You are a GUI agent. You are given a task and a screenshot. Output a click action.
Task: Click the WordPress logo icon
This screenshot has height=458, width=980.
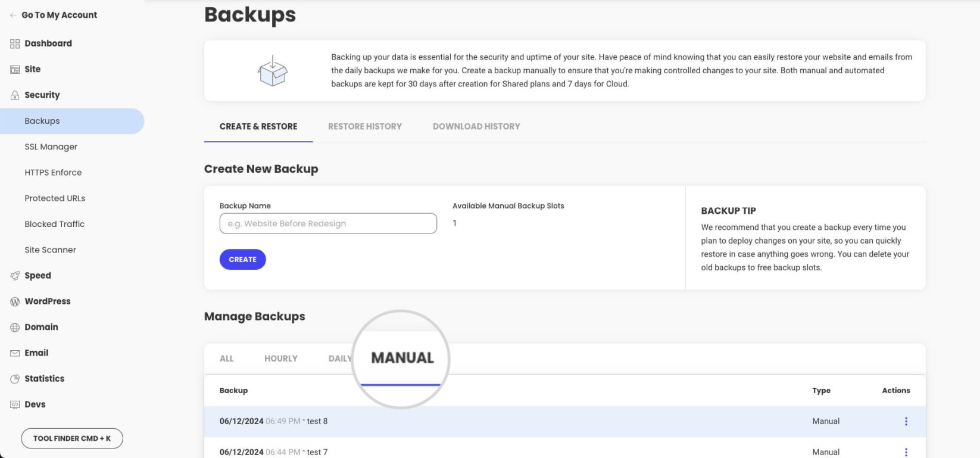(15, 301)
